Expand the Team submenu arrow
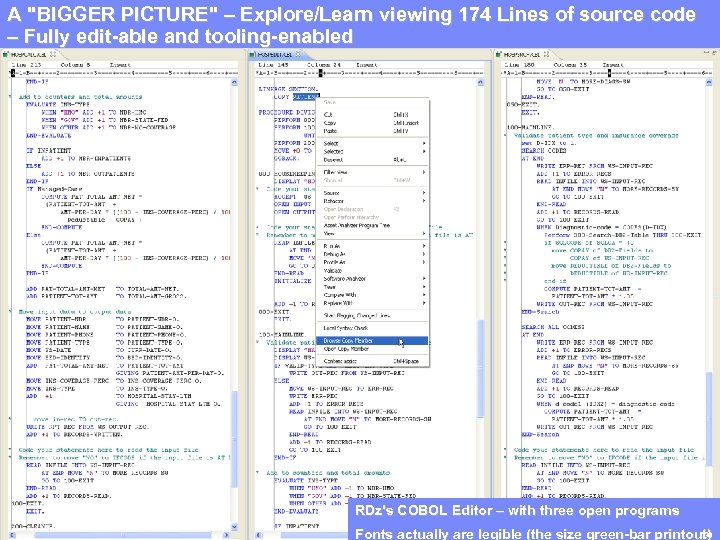Screen dimensions: 720x540 tap(424, 287)
